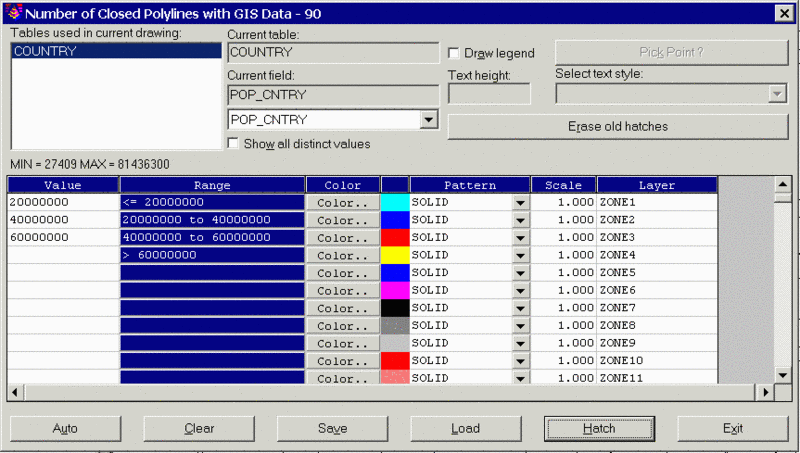800x453 pixels.
Task: Click the ZONE10 layer cell
Action: point(657,361)
